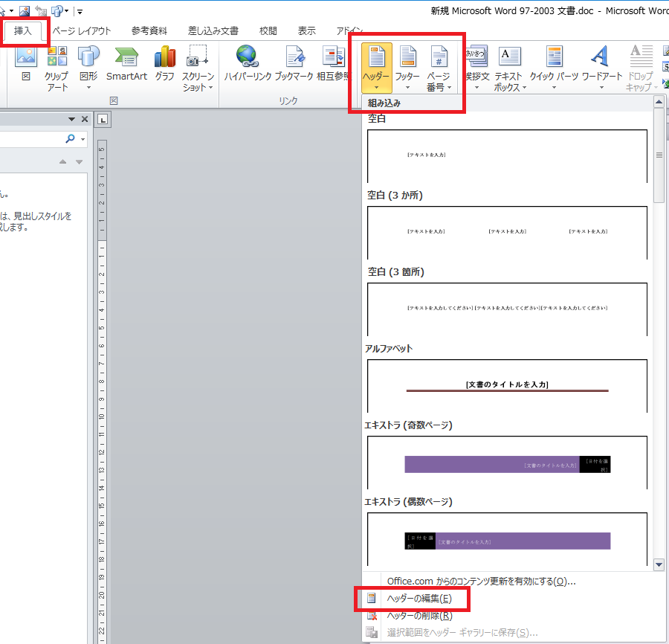669x644 pixels.
Task: Click the navigation pane search field
Action: 32,139
